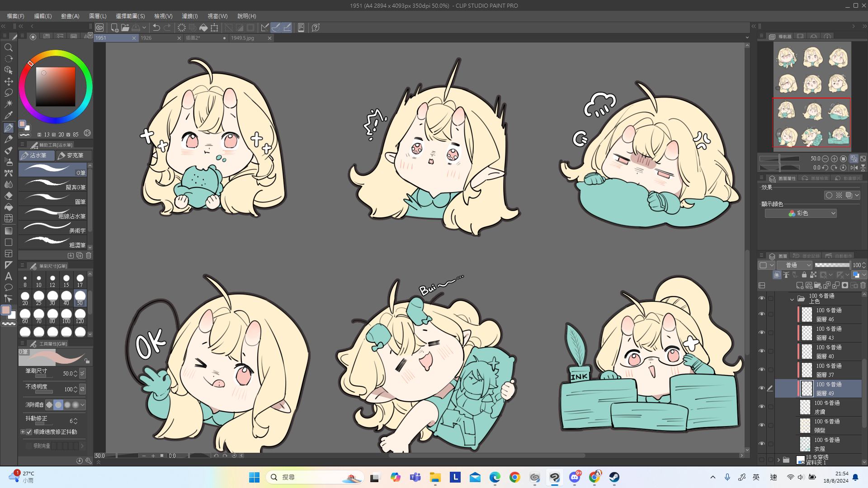Toggle visibility of 衣服 layer
Image resolution: width=868 pixels, height=488 pixels.
762,444
